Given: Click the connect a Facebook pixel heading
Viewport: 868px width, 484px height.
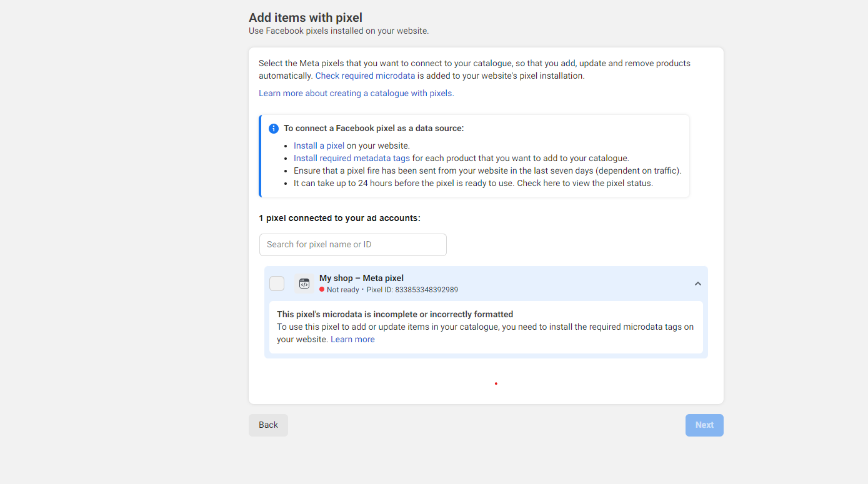Looking at the screenshot, I should click(374, 129).
